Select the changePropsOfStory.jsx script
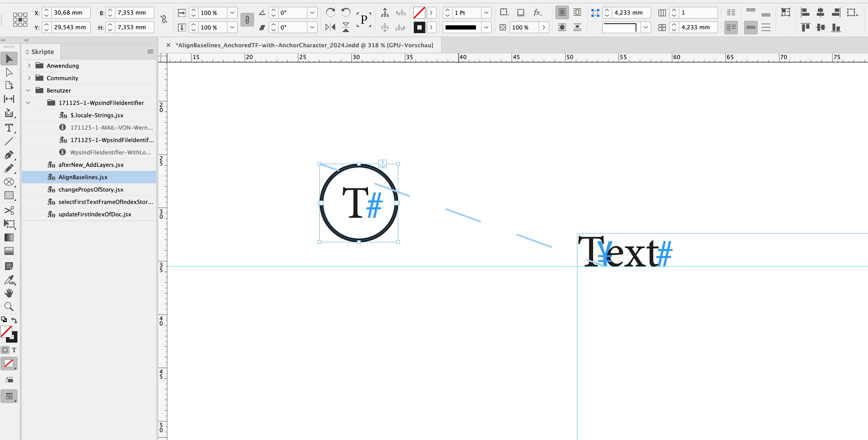The height and width of the screenshot is (440, 868). click(91, 190)
